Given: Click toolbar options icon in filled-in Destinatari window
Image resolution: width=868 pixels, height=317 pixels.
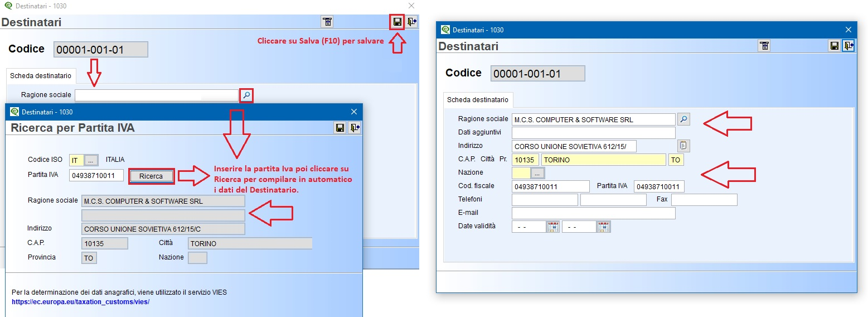Looking at the screenshot, I should pyautogui.click(x=764, y=46).
